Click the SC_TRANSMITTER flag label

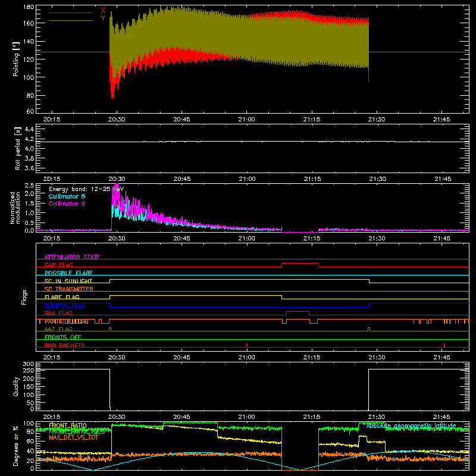click(69, 289)
